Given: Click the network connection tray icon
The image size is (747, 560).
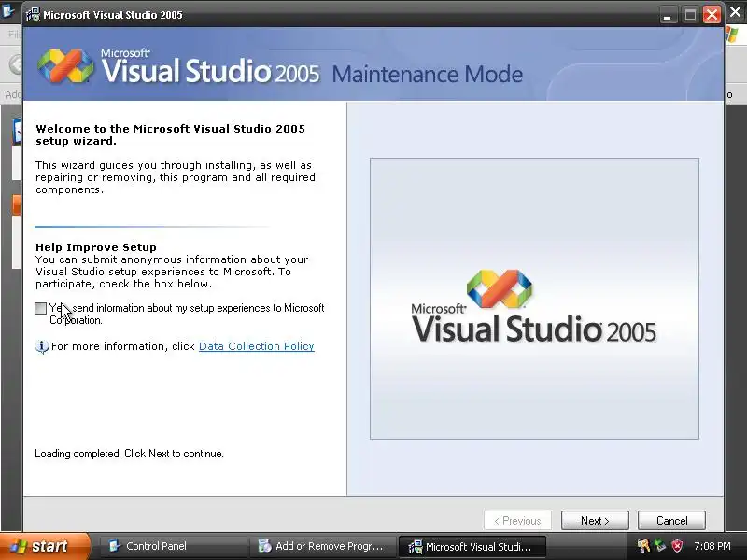Looking at the screenshot, I should coord(660,546).
